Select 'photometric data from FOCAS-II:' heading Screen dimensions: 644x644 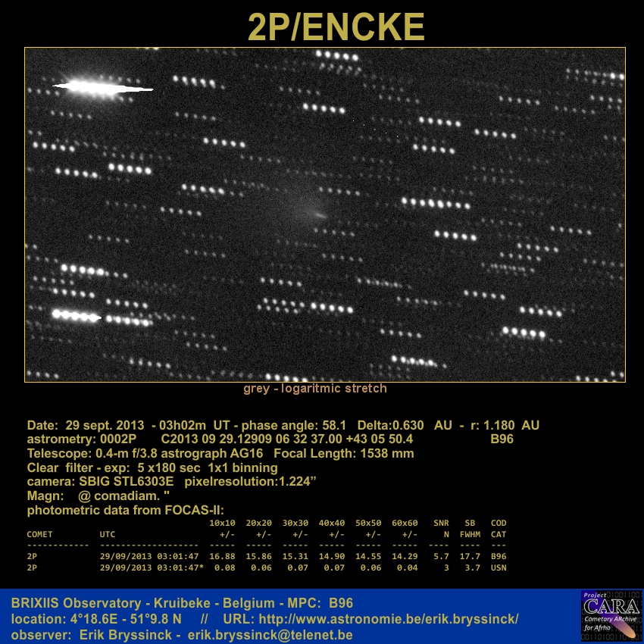[x=125, y=510]
